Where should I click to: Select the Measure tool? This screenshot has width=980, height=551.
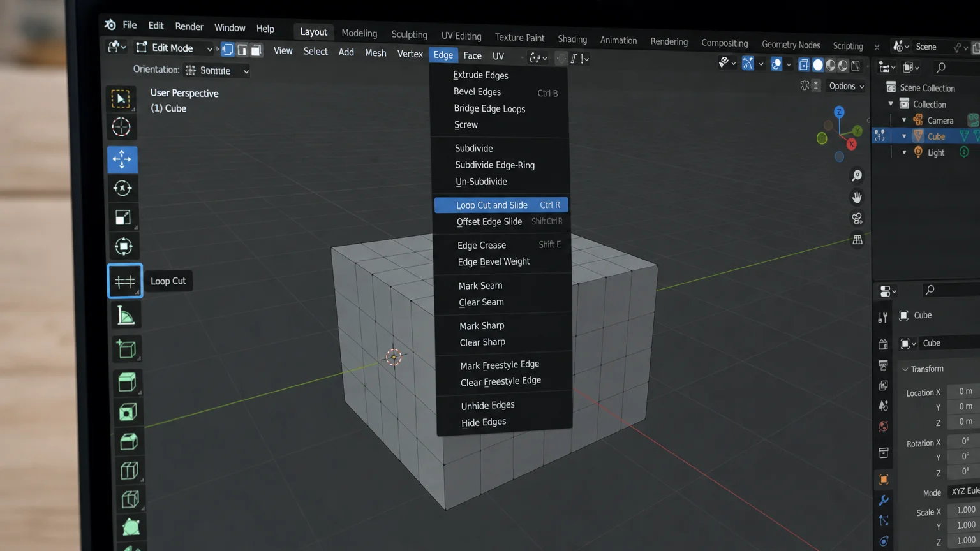[x=126, y=315]
